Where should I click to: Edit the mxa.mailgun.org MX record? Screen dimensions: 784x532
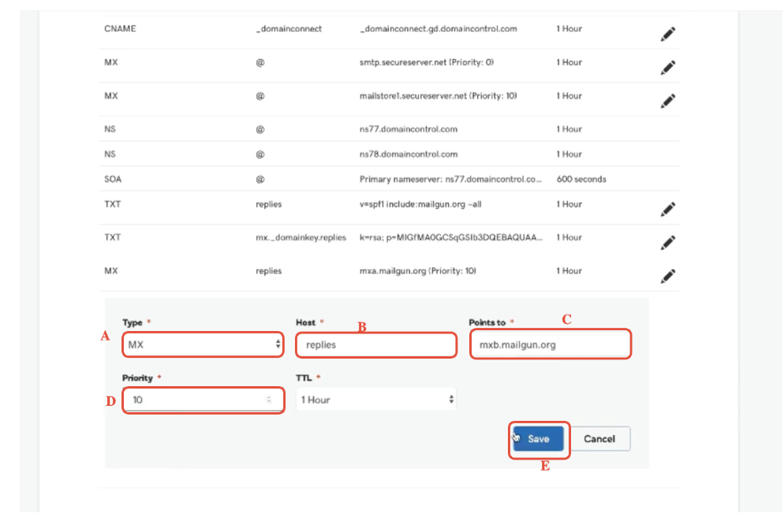pyautogui.click(x=668, y=276)
